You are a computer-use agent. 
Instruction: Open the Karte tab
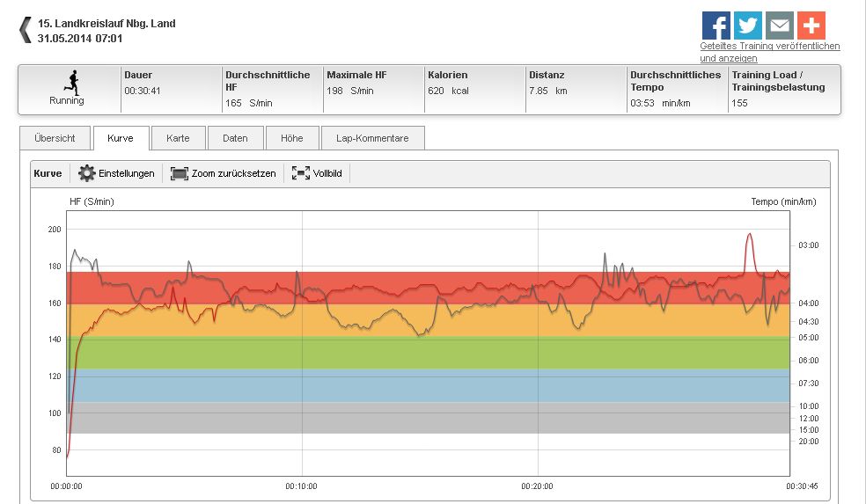[x=178, y=138]
